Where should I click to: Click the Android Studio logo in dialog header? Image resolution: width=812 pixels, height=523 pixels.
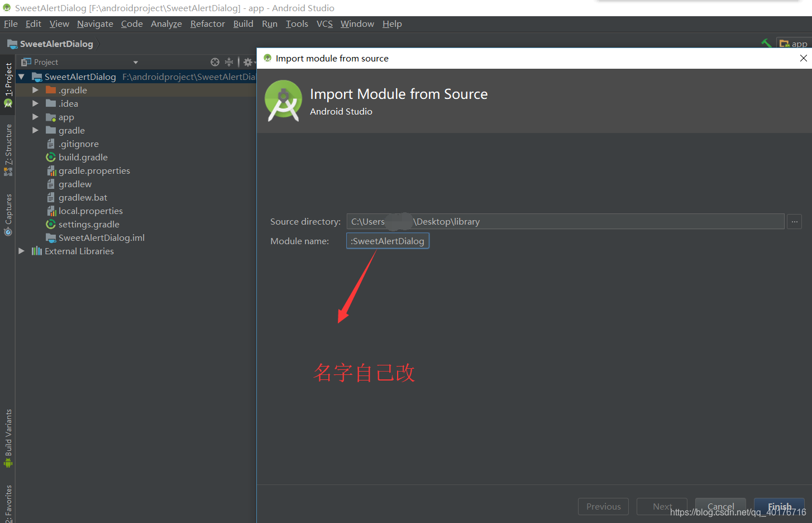coord(283,101)
